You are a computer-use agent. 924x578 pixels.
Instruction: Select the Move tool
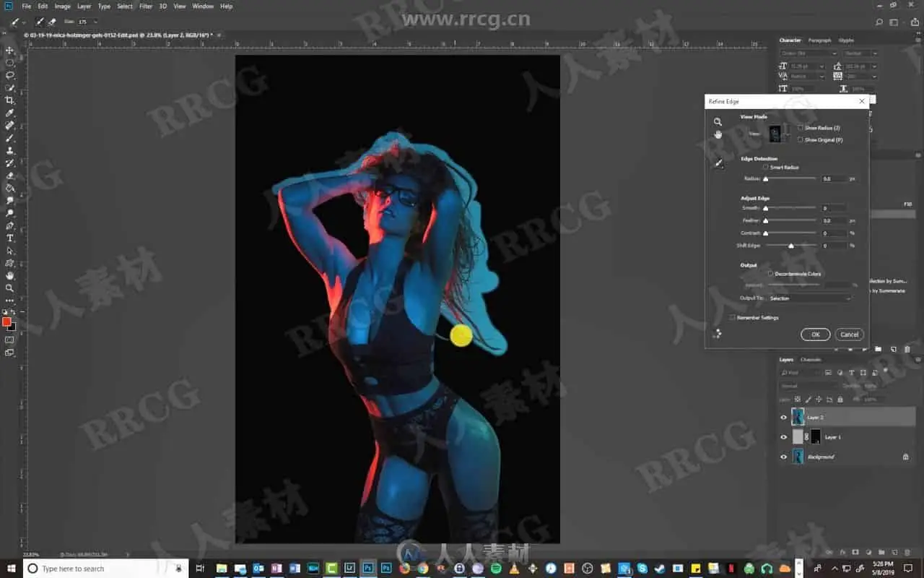click(x=10, y=51)
